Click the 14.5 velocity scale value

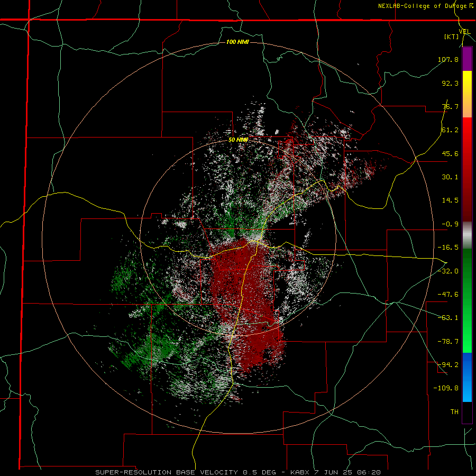point(450,200)
